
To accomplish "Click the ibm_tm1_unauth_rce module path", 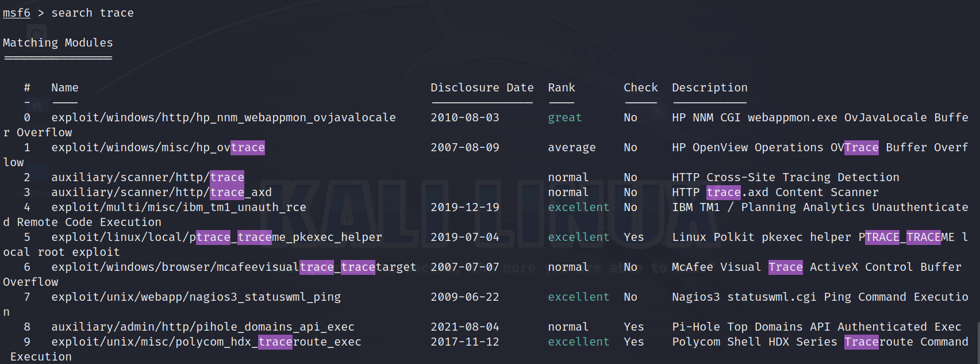I will [x=179, y=207].
